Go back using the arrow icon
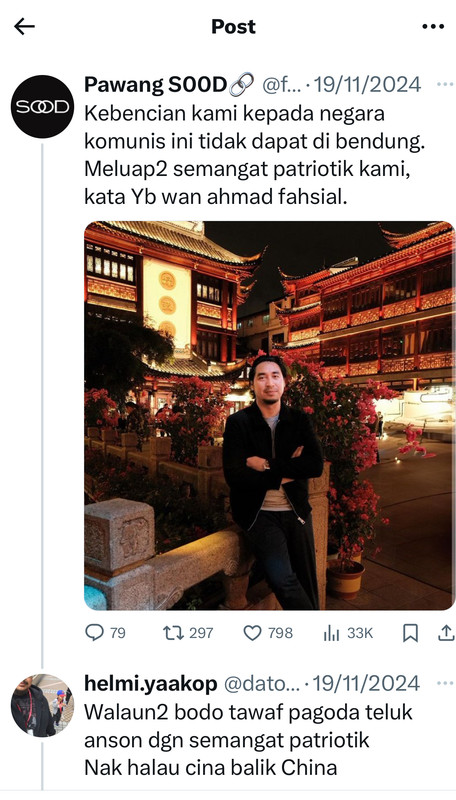The width and height of the screenshot is (456, 800). (x=24, y=27)
